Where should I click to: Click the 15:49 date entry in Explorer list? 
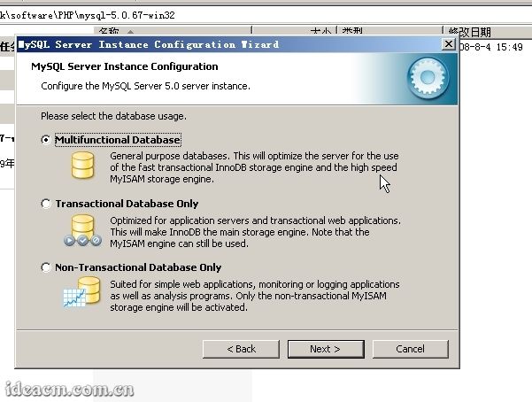(491, 47)
